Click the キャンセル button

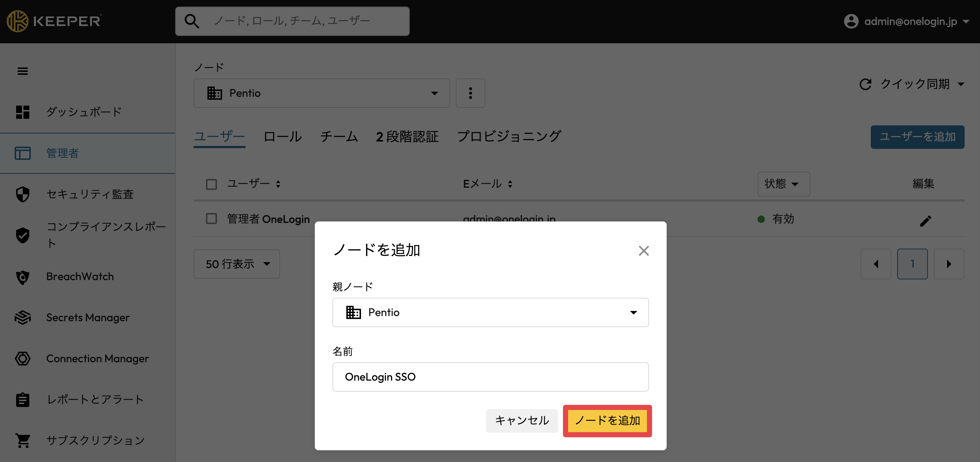point(522,421)
